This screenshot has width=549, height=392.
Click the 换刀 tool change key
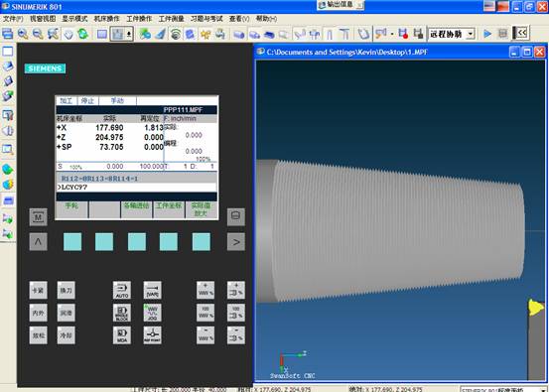67,290
